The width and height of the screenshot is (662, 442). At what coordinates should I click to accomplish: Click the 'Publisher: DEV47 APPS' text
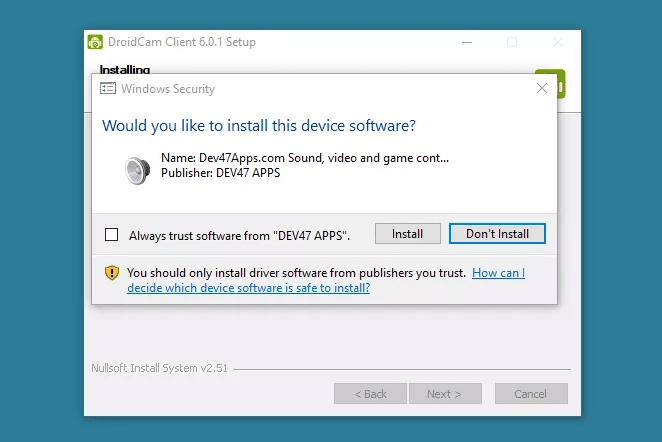pos(220,173)
